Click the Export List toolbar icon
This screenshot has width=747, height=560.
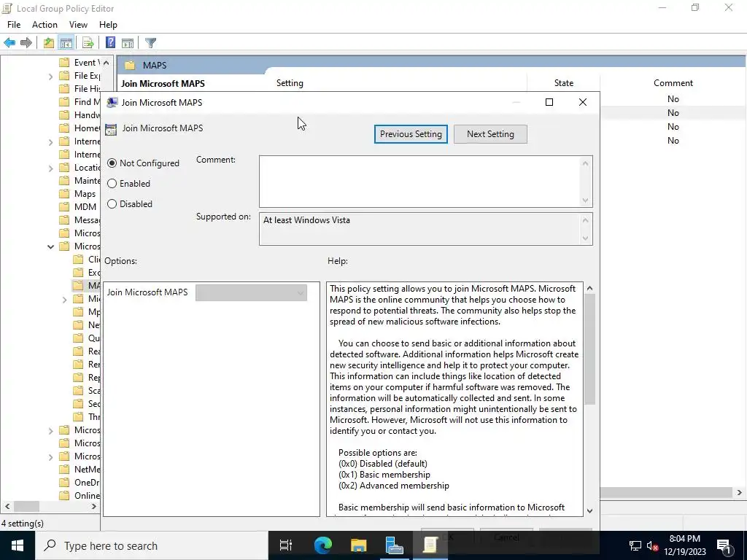coord(88,43)
